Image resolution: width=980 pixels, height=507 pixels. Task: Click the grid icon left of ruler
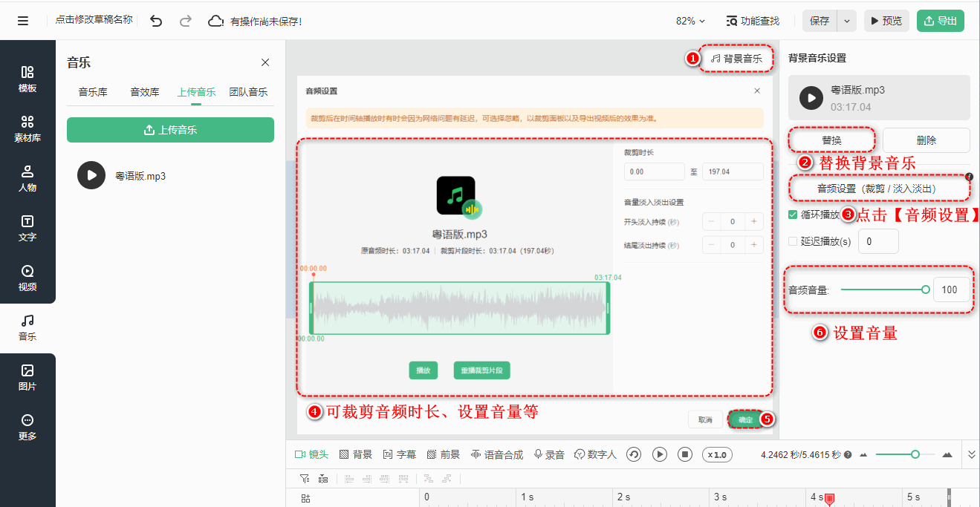click(305, 498)
